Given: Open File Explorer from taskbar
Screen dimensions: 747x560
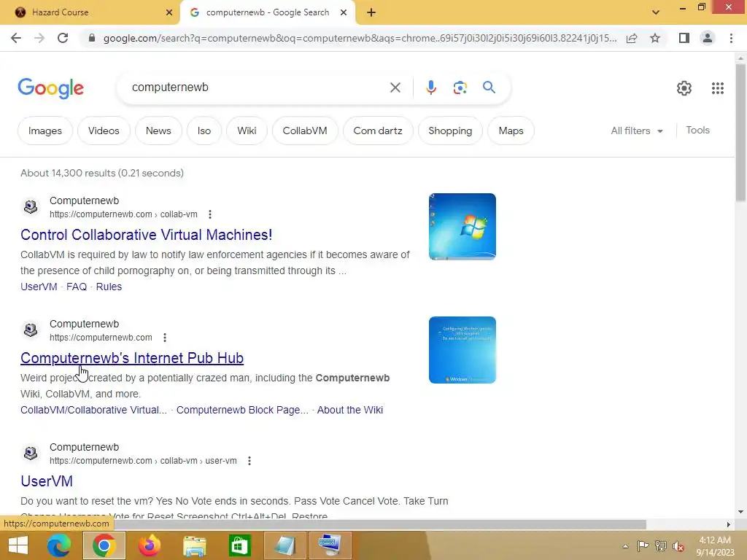Looking at the screenshot, I should pos(195,545).
